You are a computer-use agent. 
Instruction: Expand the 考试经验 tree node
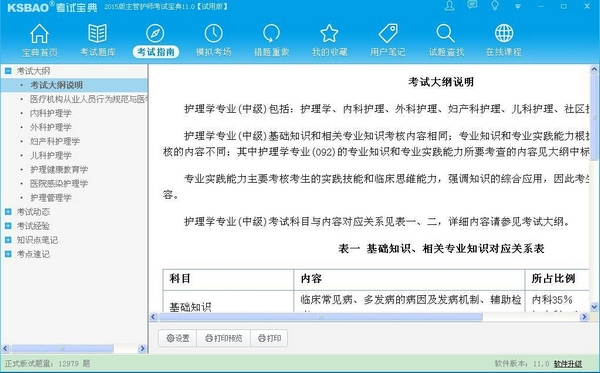(8, 226)
